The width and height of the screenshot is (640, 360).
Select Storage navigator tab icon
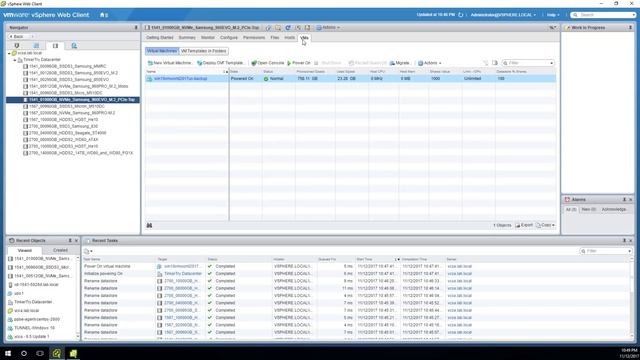click(55, 46)
